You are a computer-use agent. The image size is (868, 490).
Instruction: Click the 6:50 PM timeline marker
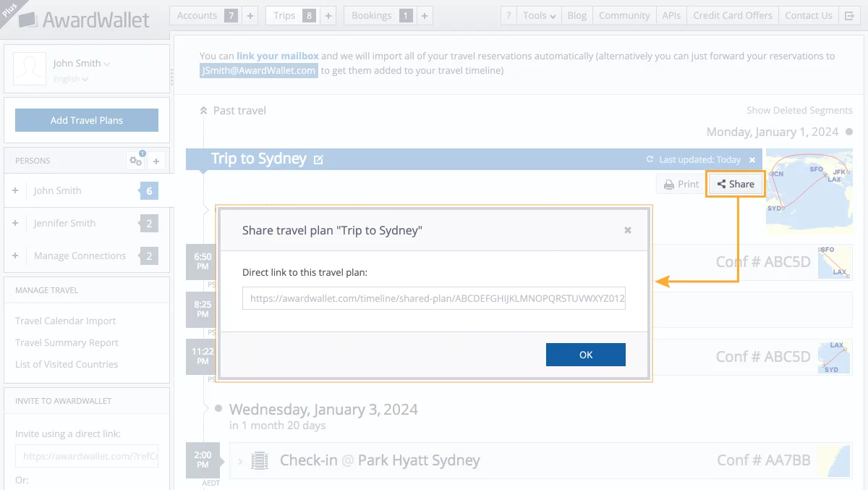point(203,262)
